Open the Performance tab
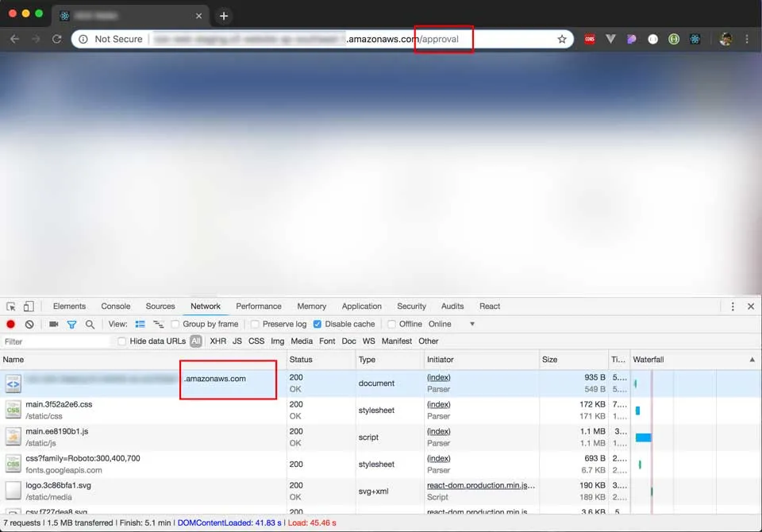Image resolution: width=762 pixels, height=532 pixels. point(259,306)
